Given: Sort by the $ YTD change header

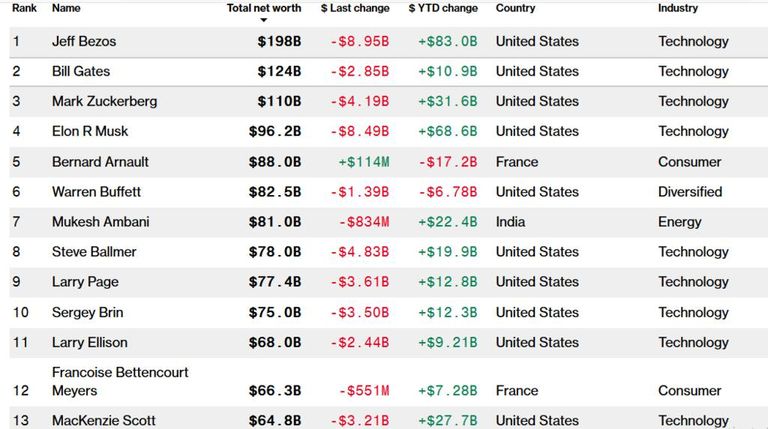Looking at the screenshot, I should point(443,8).
